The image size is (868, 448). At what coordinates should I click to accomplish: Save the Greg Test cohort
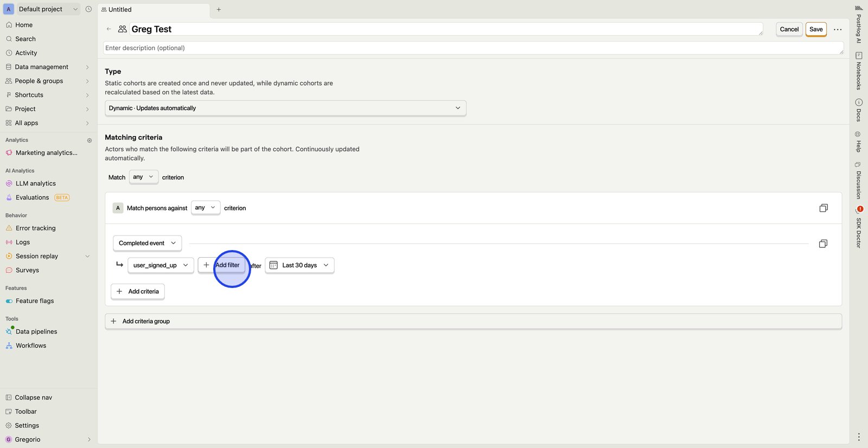tap(815, 29)
